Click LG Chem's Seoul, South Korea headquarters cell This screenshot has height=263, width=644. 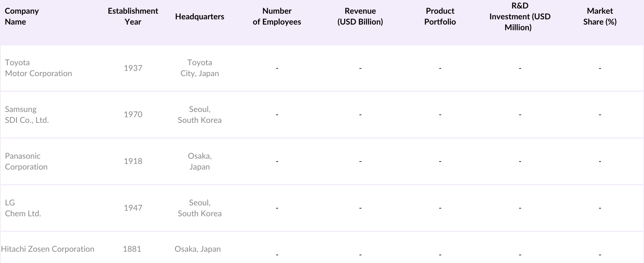click(x=200, y=208)
